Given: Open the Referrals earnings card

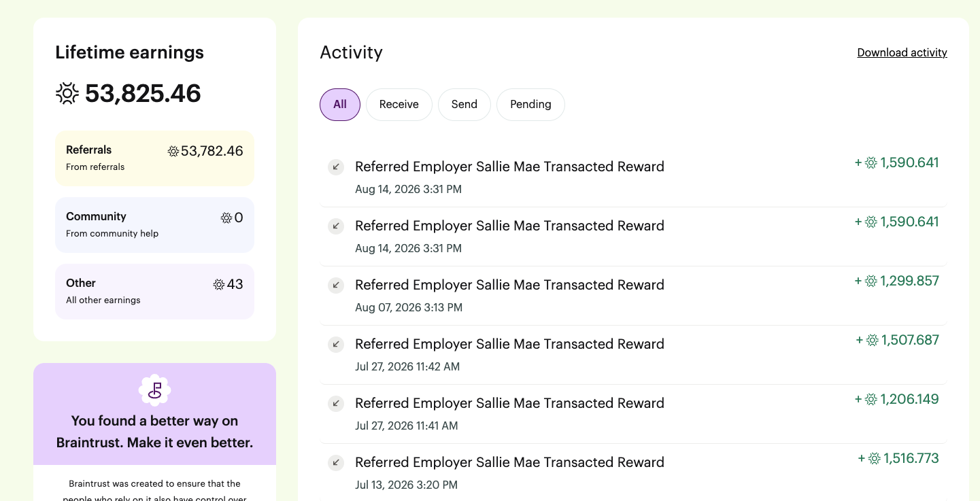Looking at the screenshot, I should tap(154, 158).
